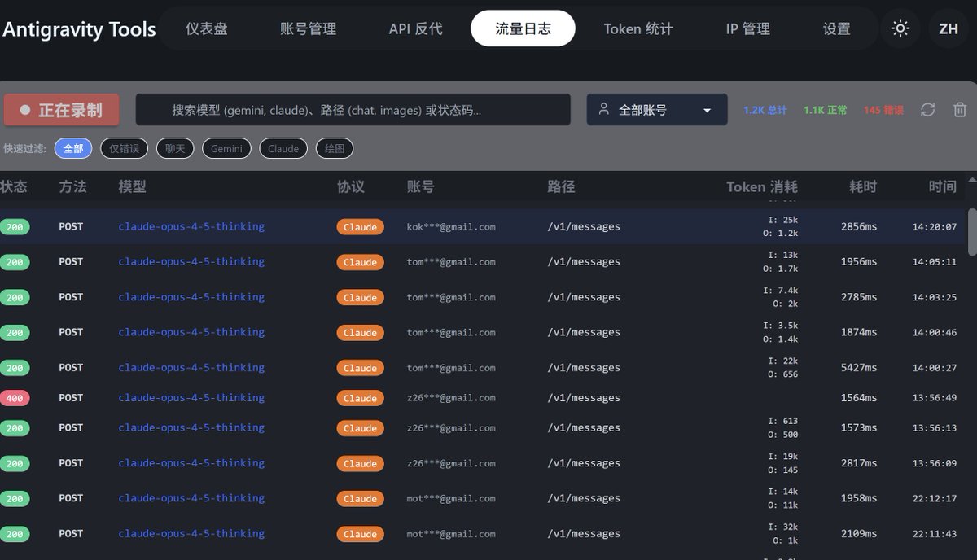Screen dimensions: 977x560
Task: Click z26***@gmail.com in the 13:56:13 row
Action: pyautogui.click(x=451, y=428)
